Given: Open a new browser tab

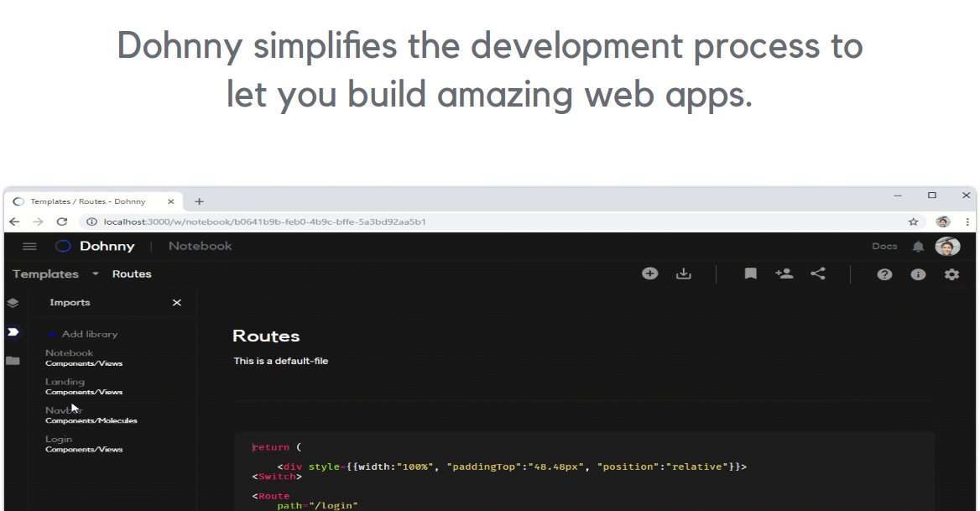Looking at the screenshot, I should tap(200, 201).
